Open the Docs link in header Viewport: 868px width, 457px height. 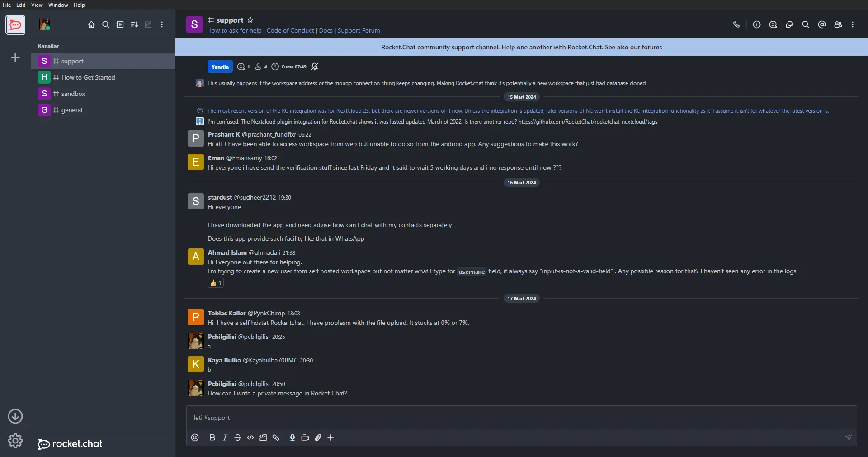pyautogui.click(x=325, y=30)
